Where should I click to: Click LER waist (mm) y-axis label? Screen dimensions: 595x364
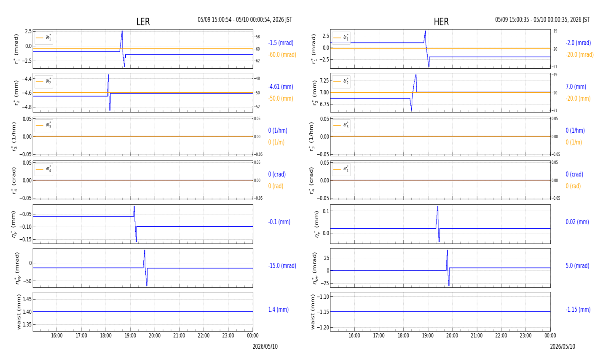point(18,312)
